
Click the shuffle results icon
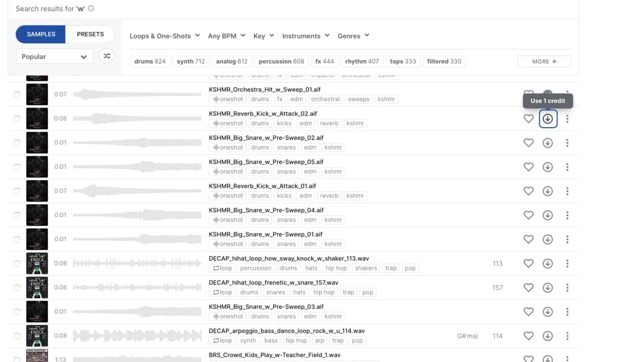tap(106, 56)
